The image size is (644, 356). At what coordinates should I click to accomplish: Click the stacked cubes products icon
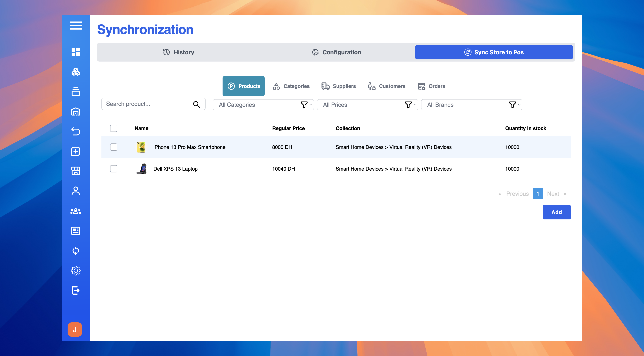(76, 72)
